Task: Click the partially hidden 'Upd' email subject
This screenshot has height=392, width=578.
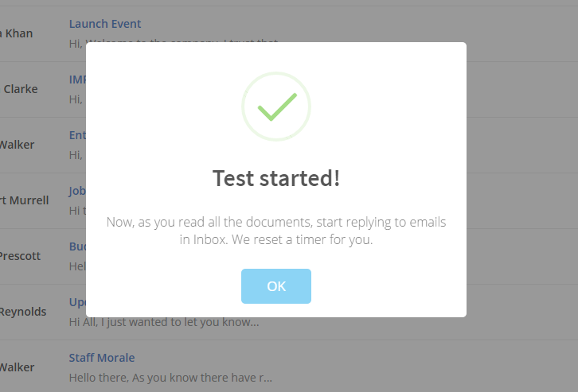Action: click(x=77, y=302)
